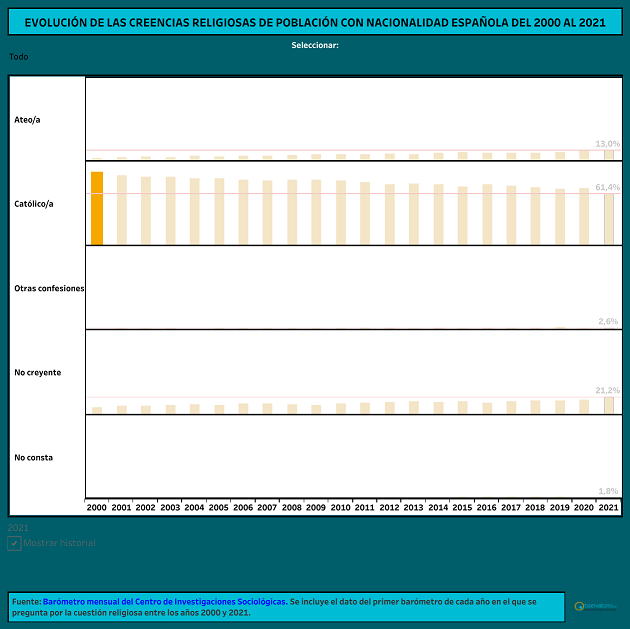
Task: Click the No consta row label
Action: coord(33,457)
